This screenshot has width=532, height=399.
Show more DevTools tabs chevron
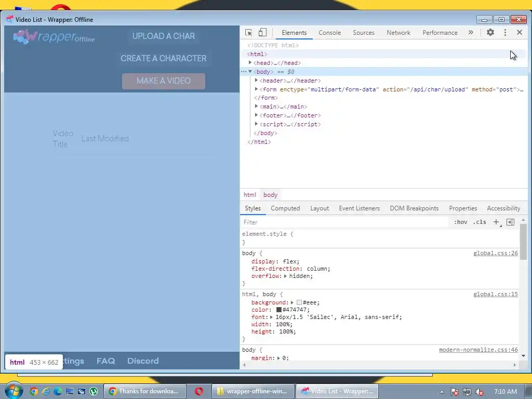[x=471, y=33]
